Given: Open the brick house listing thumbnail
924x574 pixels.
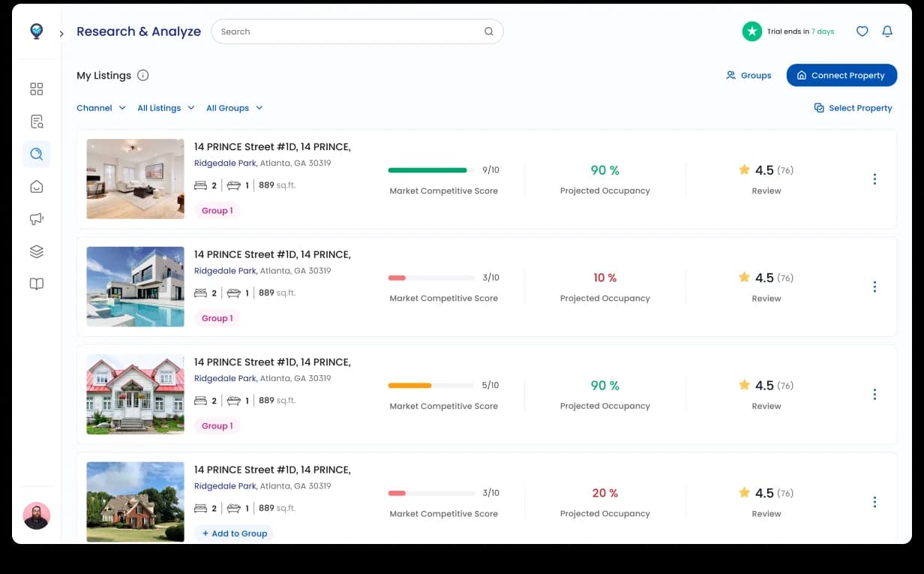Looking at the screenshot, I should click(x=135, y=502).
